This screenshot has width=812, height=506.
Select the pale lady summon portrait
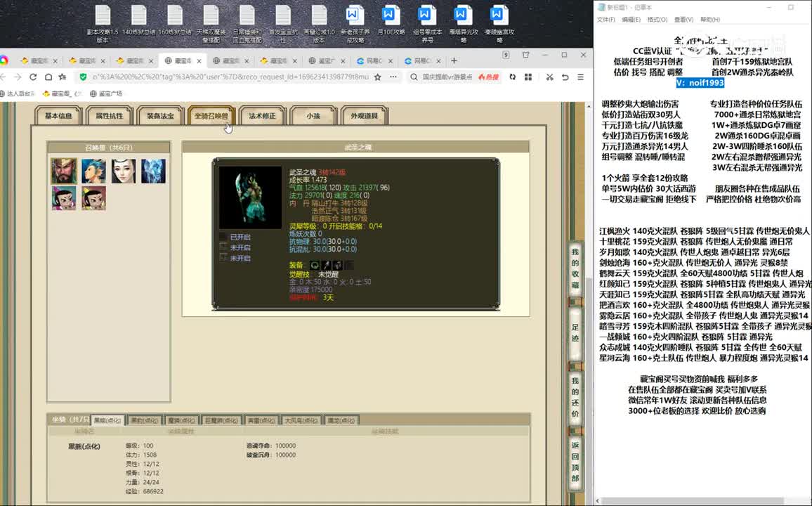[123, 171]
